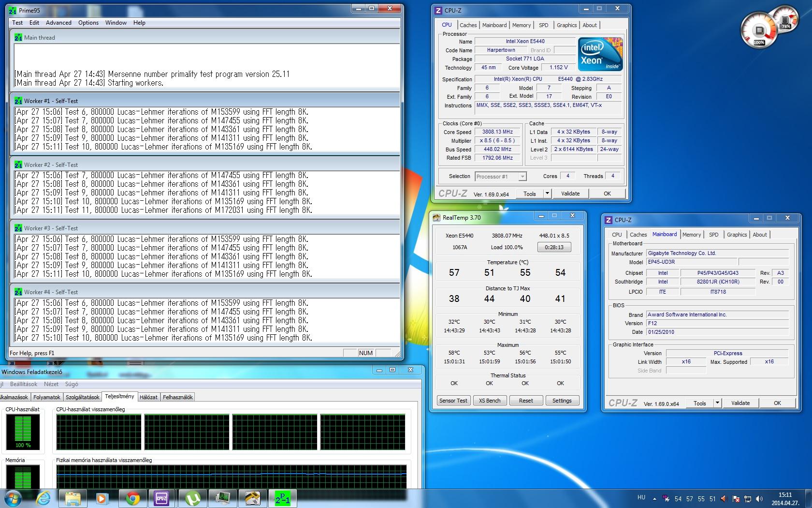Viewport: 812px width, 508px height.
Task: Open Prime95 Options menu
Action: click(x=88, y=23)
